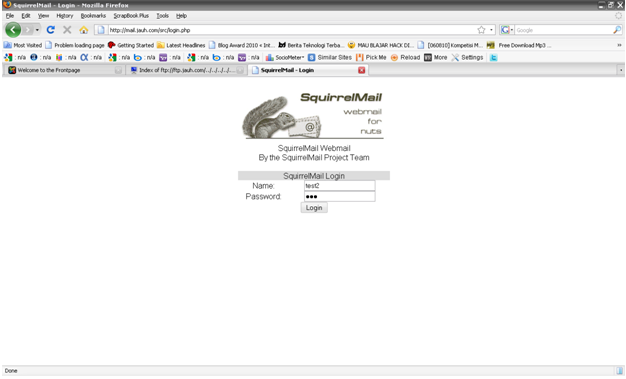
Task: Open the ScrapBook Plus menu
Action: point(131,16)
